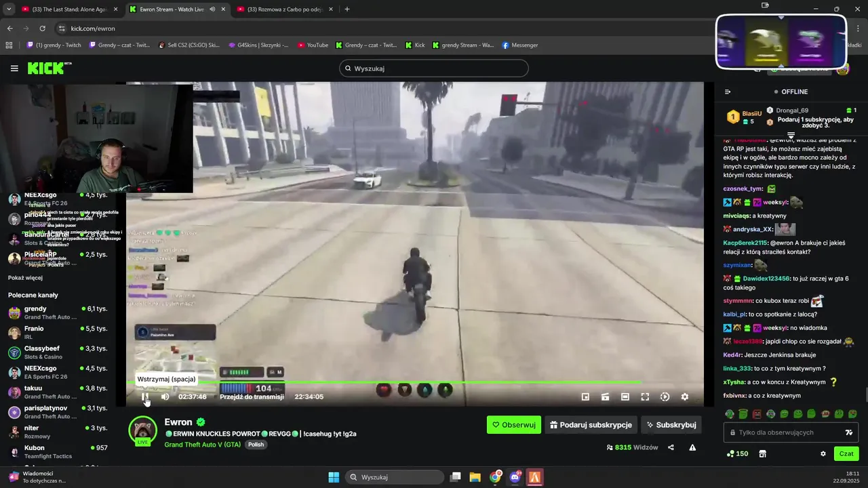Share the stream via share icon
This screenshot has width=868, height=488.
coord(671,447)
